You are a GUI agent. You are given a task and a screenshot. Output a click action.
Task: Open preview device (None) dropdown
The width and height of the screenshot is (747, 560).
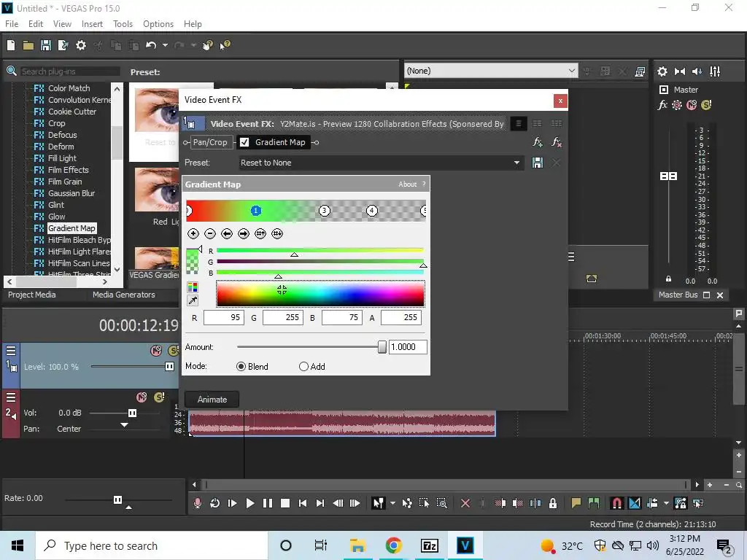click(491, 71)
